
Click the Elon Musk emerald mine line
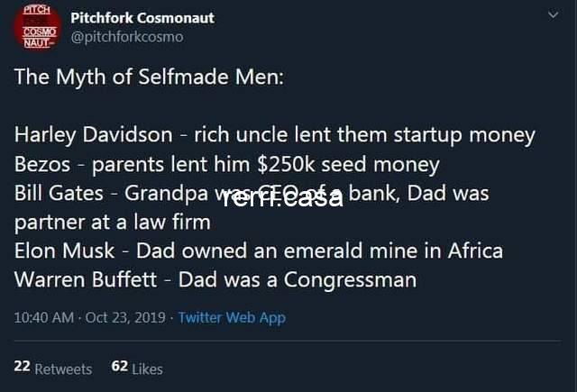259,251
